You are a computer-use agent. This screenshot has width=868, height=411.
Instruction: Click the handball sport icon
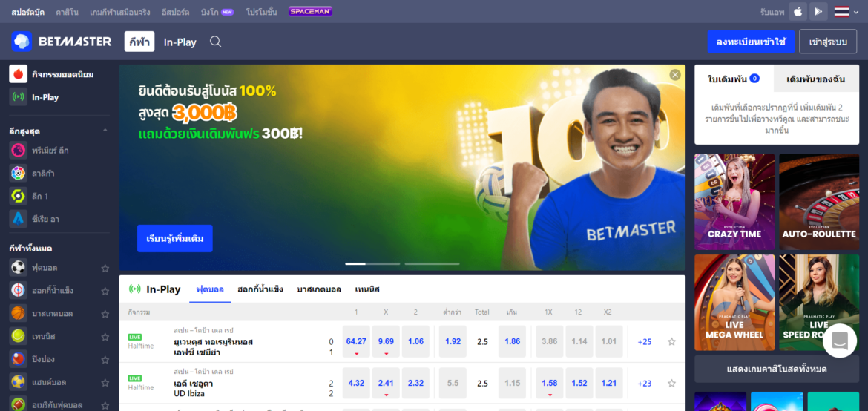(19, 382)
